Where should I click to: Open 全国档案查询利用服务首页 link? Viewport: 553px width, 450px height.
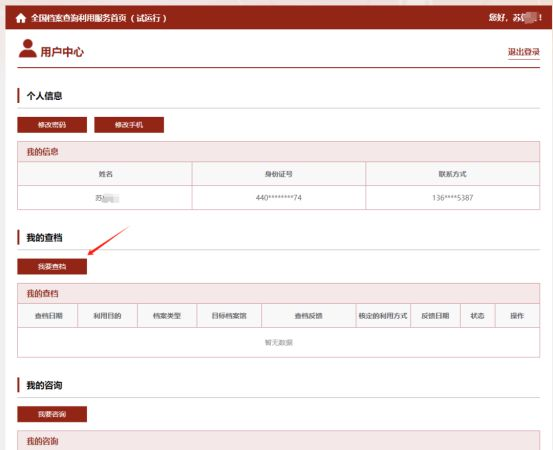coord(99,18)
